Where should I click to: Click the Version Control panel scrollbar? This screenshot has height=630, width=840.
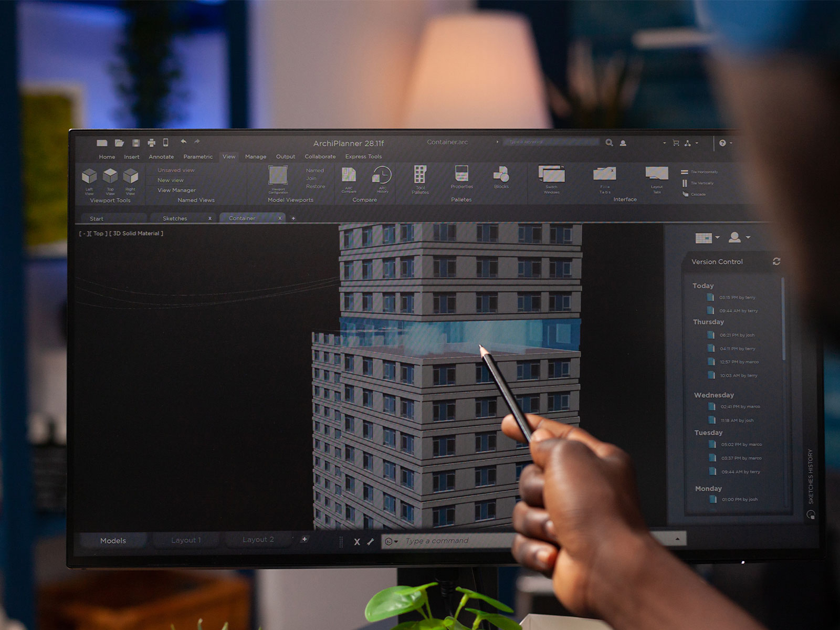pyautogui.click(x=783, y=319)
